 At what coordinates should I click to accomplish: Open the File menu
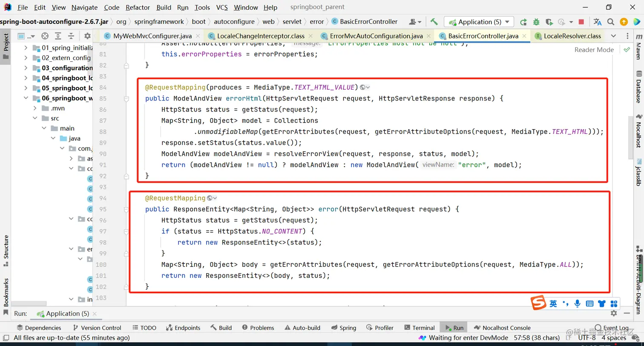coord(23,7)
